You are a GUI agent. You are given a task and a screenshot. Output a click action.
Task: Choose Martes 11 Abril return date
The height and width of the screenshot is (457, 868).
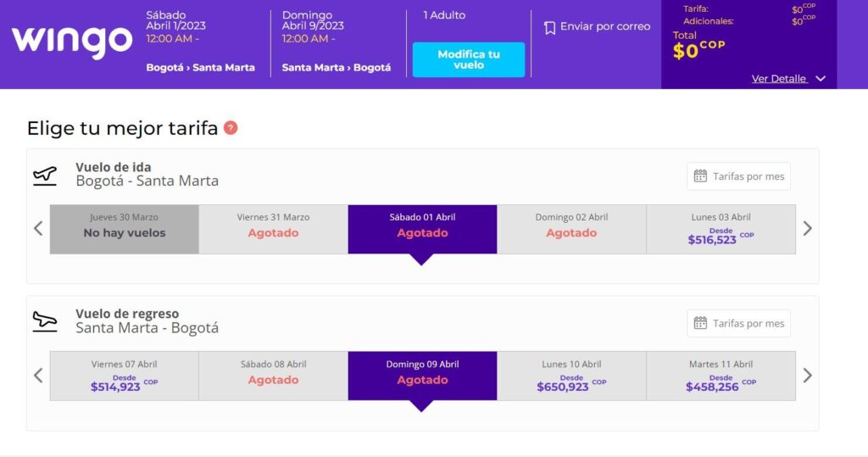(721, 376)
